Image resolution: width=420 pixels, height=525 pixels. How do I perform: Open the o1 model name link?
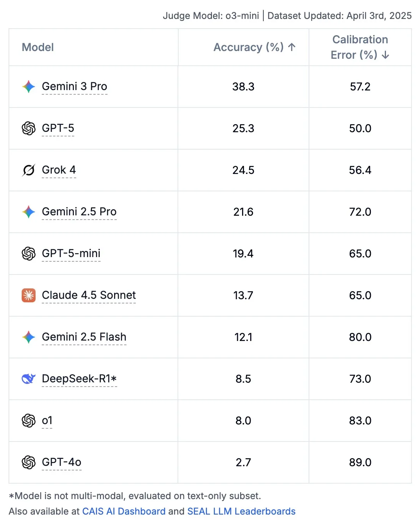tap(47, 421)
